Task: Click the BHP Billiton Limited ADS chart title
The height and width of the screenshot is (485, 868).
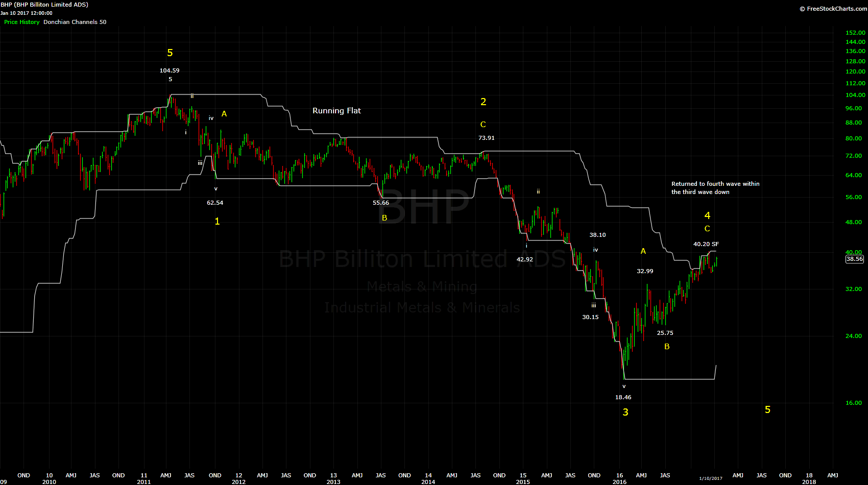Action: point(44,5)
